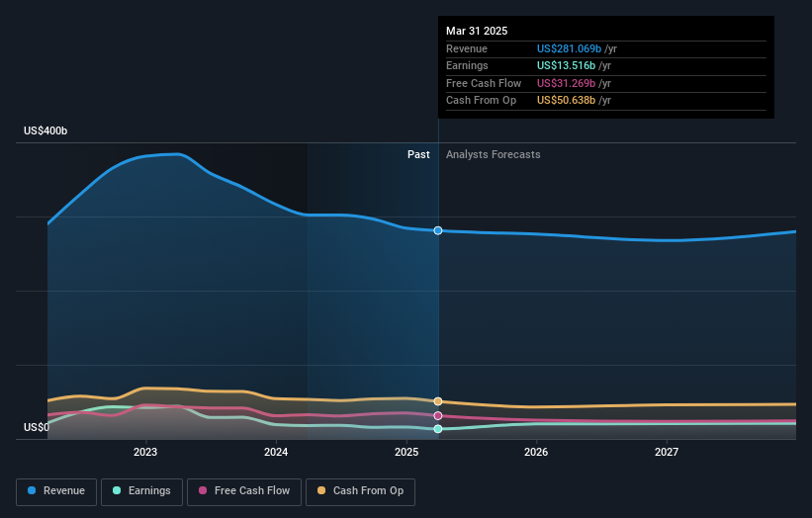Screen dimensions: 812x518
Task: Click the US$13.516b earnings value
Action: pos(566,65)
